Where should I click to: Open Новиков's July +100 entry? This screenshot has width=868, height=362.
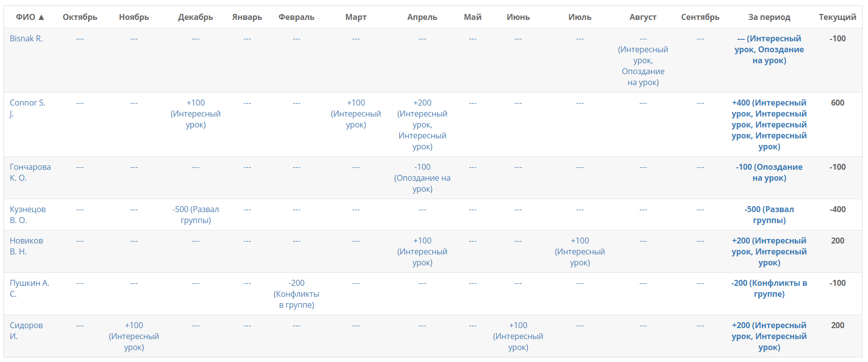pos(580,251)
